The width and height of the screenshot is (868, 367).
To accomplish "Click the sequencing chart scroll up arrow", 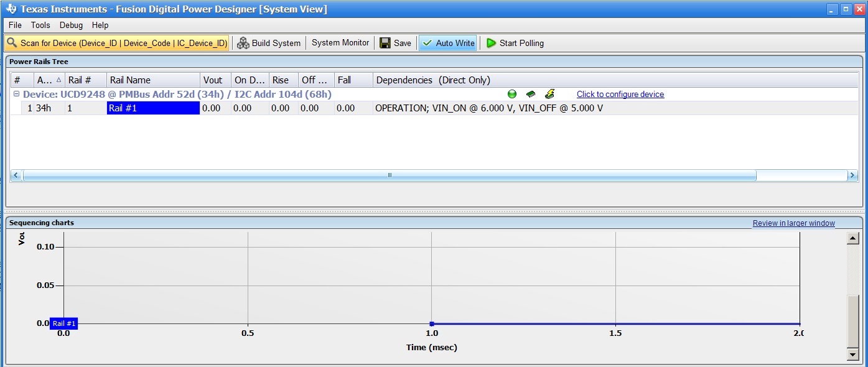I will [853, 238].
